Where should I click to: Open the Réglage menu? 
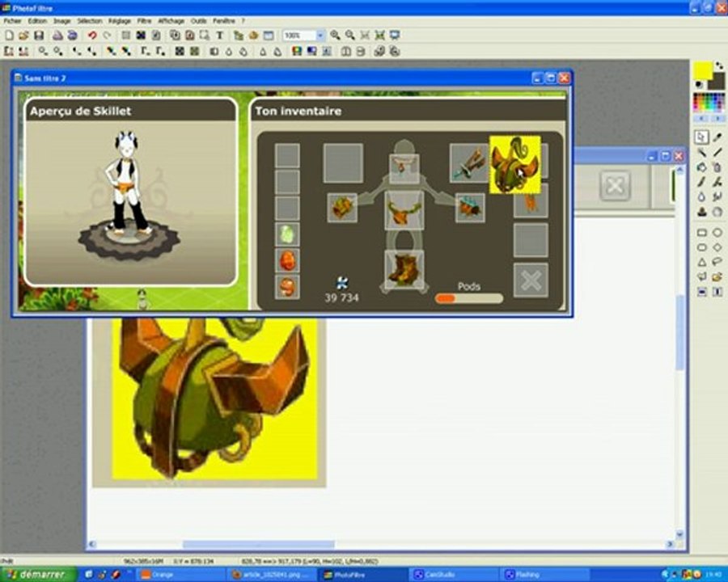click(x=120, y=21)
